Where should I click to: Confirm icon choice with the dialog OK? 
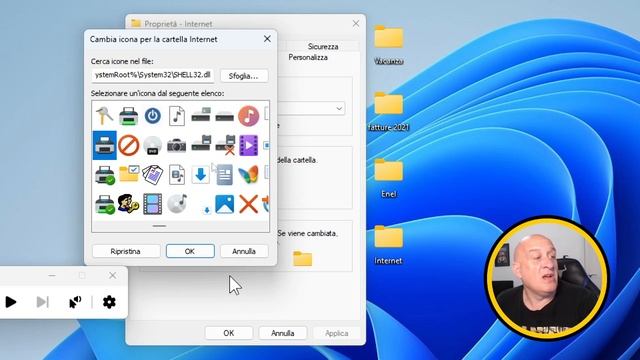pos(190,251)
